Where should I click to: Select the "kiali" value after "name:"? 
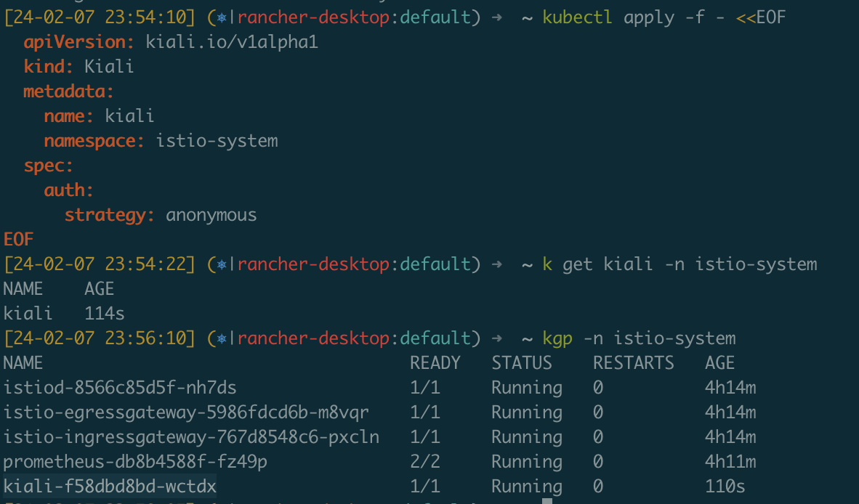click(129, 116)
